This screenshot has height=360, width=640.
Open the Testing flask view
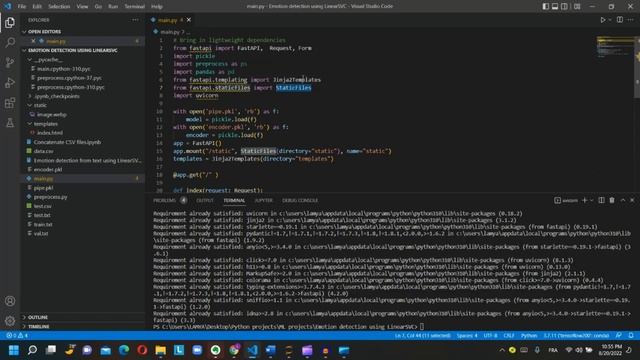[10, 122]
